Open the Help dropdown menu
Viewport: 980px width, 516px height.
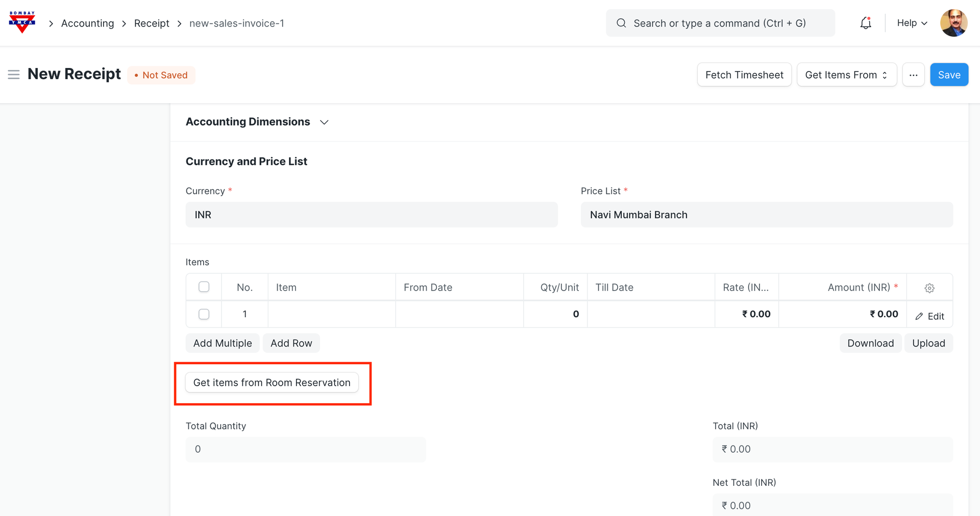point(912,23)
